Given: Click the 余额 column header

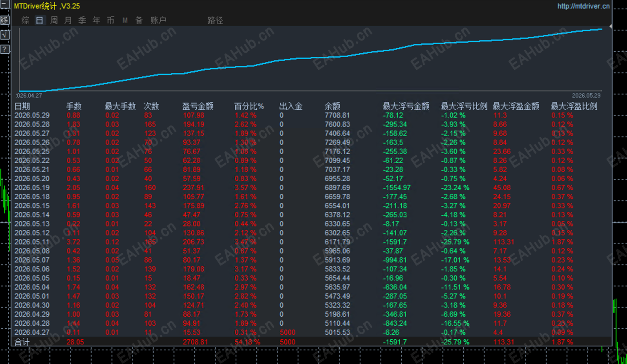Looking at the screenshot, I should [332, 106].
